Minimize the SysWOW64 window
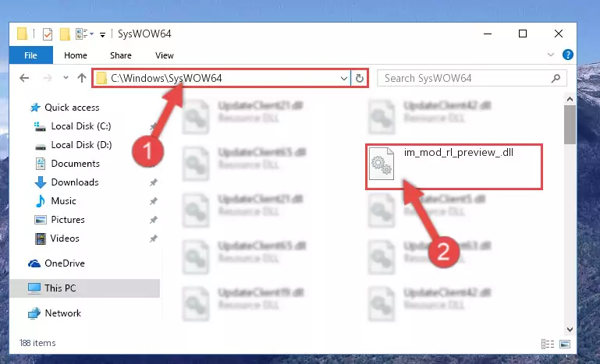This screenshot has height=364, width=600. [488, 34]
